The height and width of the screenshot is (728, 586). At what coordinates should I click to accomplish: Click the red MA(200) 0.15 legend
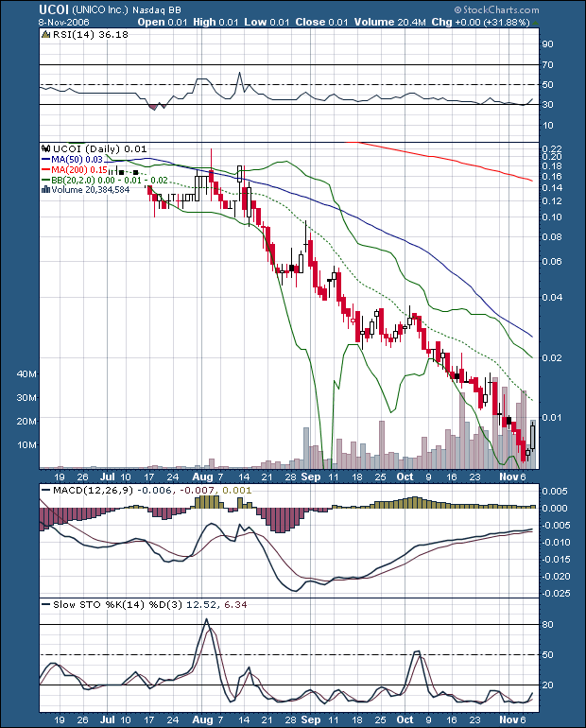click(x=75, y=170)
